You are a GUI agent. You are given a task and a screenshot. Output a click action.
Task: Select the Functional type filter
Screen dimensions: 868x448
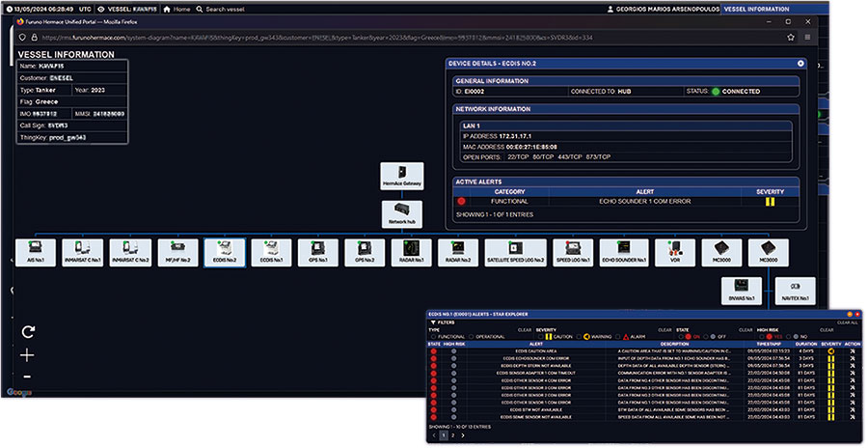[433, 337]
